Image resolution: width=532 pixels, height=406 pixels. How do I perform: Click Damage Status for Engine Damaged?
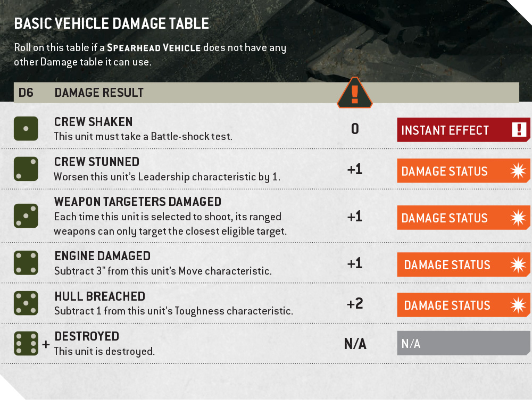447,265
